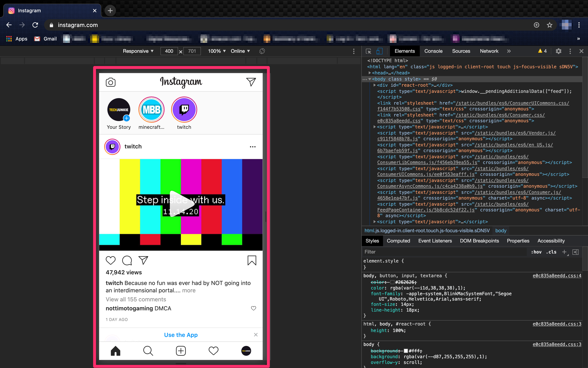Image resolution: width=588 pixels, height=368 pixels.
Task: Open the Event Listeners tab
Action: click(x=435, y=241)
